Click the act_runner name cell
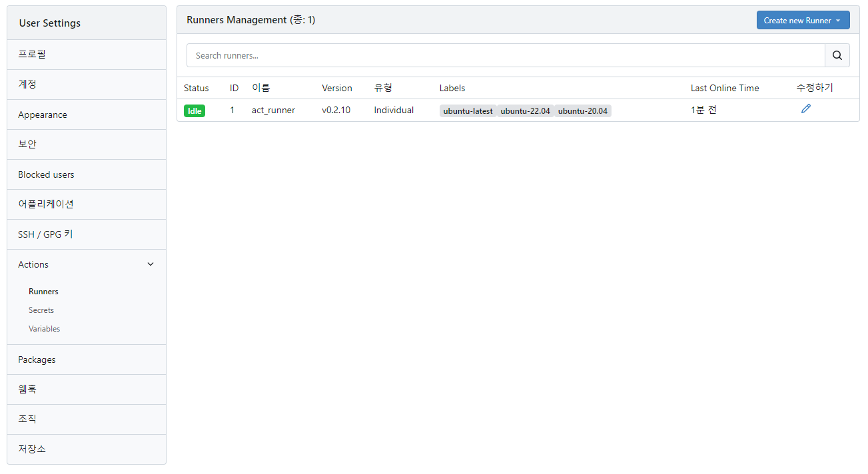The height and width of the screenshot is (474, 868). point(273,110)
